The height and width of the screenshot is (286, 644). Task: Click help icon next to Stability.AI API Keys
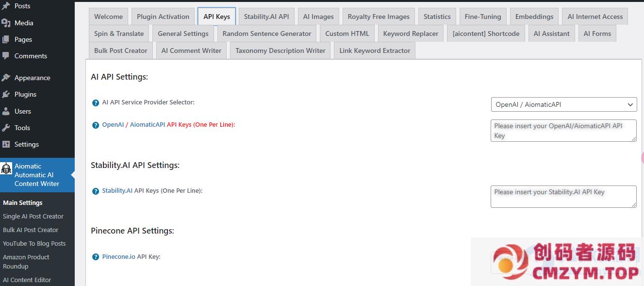[x=96, y=191]
